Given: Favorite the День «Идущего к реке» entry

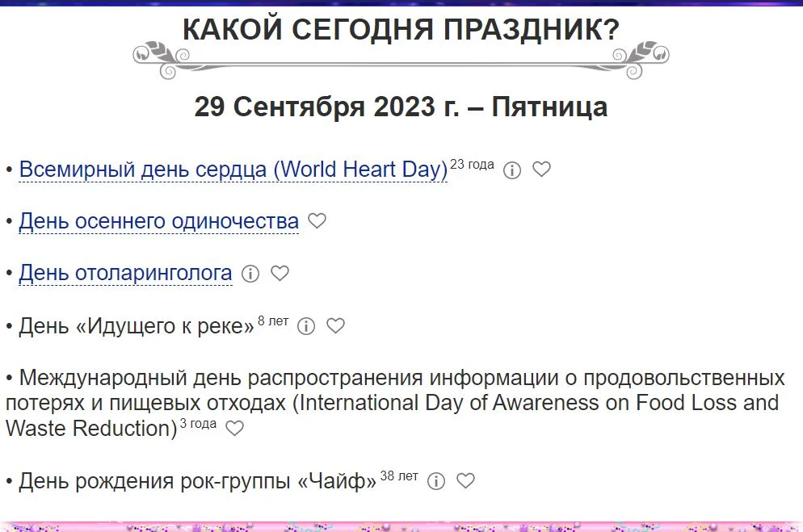Looking at the screenshot, I should coord(335,326).
